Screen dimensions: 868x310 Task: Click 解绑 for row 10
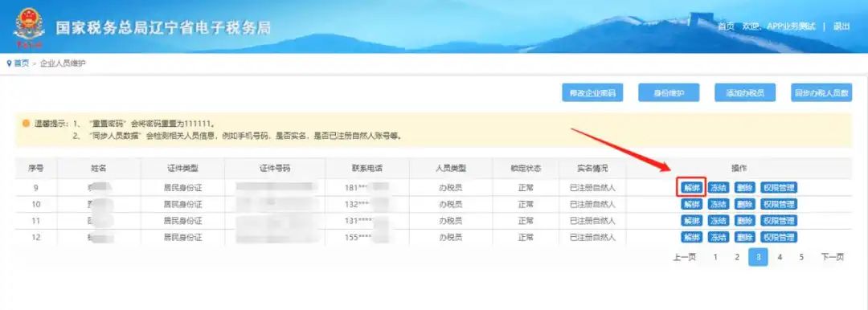692,204
